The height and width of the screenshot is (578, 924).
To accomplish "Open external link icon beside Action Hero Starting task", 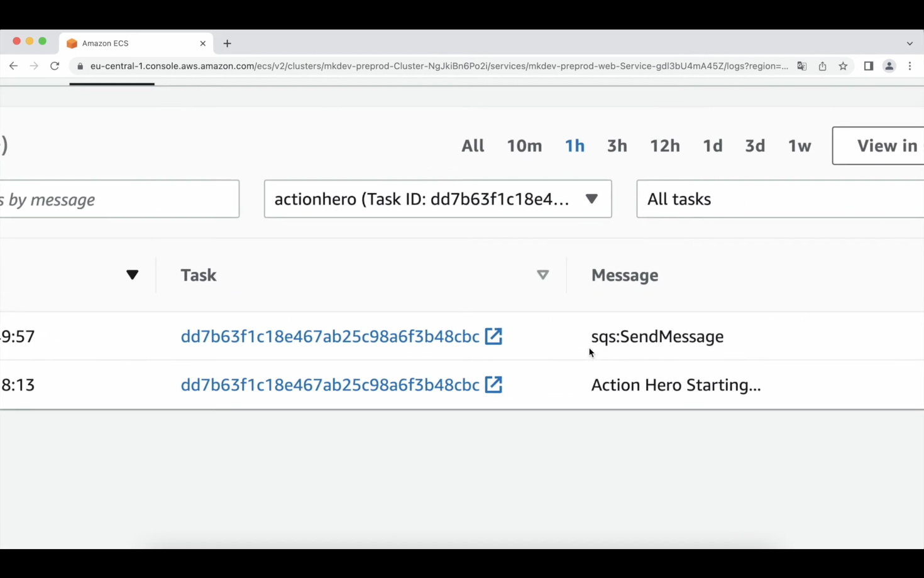I will coord(493,384).
